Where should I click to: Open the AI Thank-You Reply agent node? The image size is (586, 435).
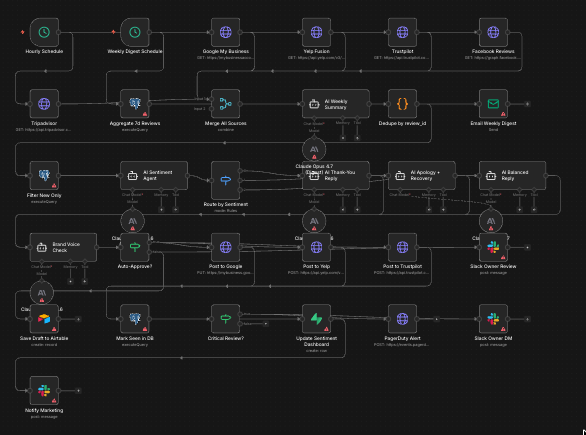click(336, 176)
